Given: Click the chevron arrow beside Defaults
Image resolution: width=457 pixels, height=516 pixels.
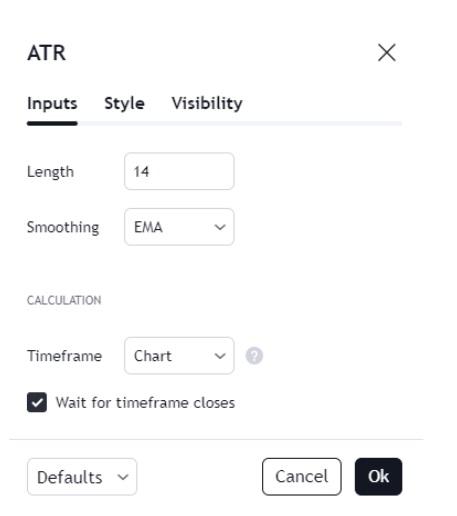Looking at the screenshot, I should point(123,477).
